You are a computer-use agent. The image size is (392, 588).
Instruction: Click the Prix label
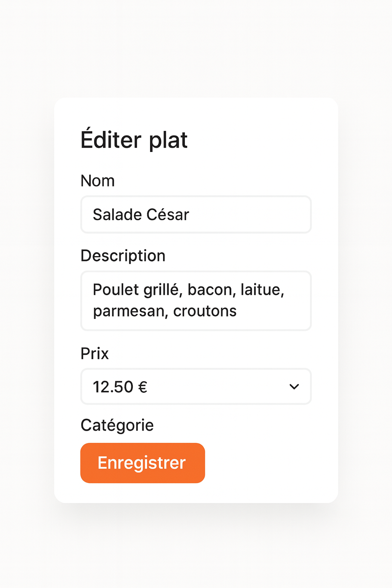(94, 353)
